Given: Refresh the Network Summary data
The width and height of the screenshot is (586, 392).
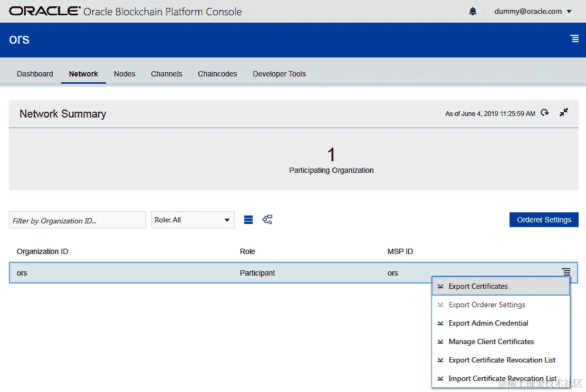Looking at the screenshot, I should 545,112.
